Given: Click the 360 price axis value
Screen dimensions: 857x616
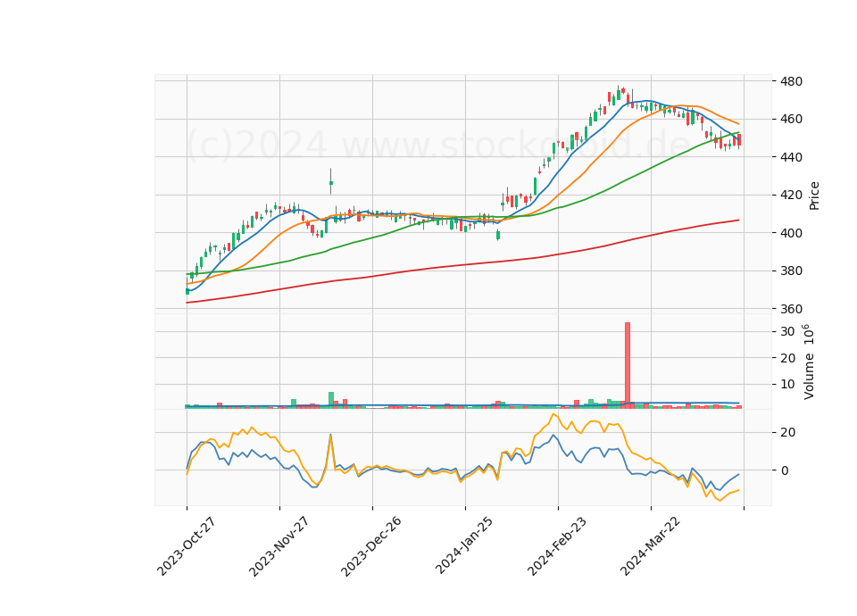Looking at the screenshot, I should [791, 310].
